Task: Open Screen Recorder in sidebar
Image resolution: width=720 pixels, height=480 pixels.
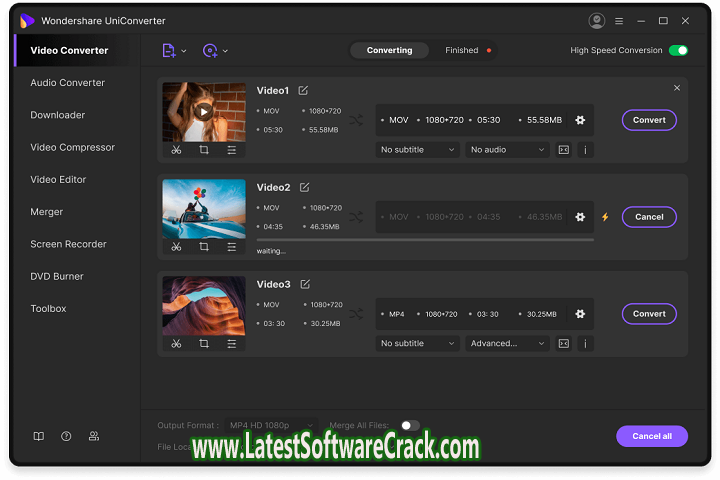Action: coord(68,244)
